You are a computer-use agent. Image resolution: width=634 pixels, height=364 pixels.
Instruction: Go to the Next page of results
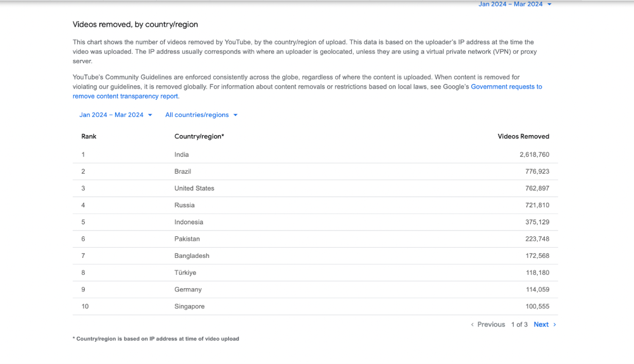[x=541, y=325]
